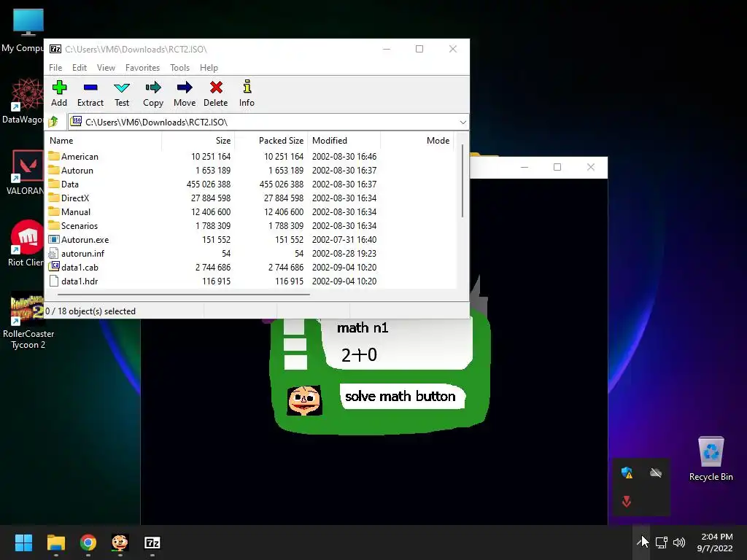Screen dimensions: 747x560
Task: Open the DataWagon desktop shortcut
Action: pos(24,101)
